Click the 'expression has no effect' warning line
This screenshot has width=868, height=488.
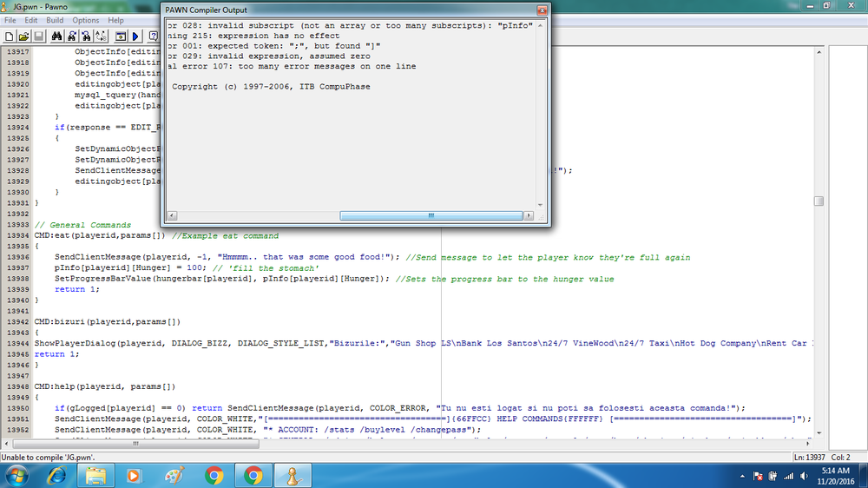(253, 36)
